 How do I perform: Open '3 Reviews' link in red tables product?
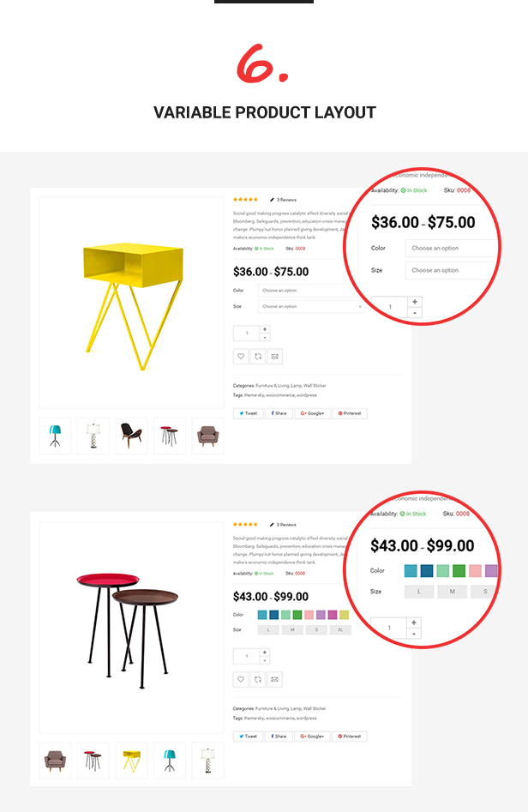pyautogui.click(x=286, y=525)
